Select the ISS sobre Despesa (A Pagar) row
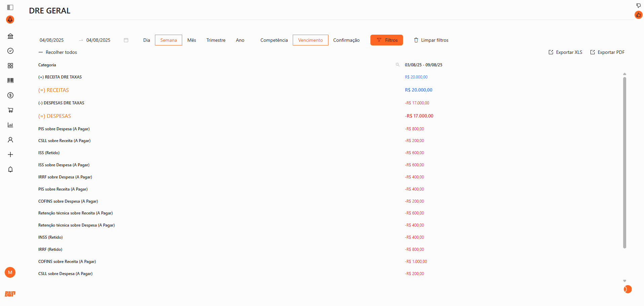Screen dimensions: 644x306 coord(330,165)
